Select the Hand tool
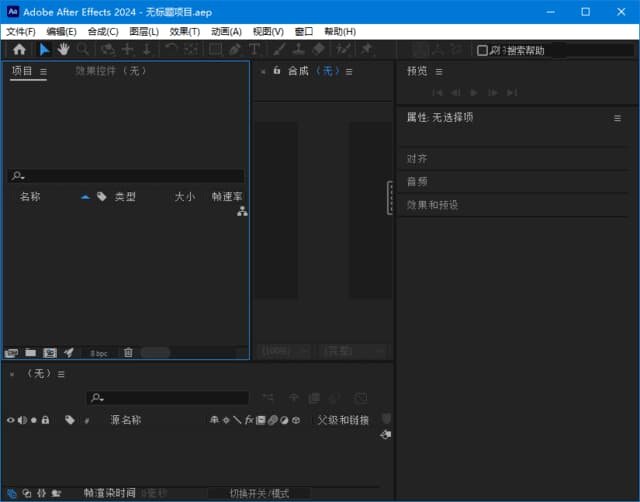 63,49
